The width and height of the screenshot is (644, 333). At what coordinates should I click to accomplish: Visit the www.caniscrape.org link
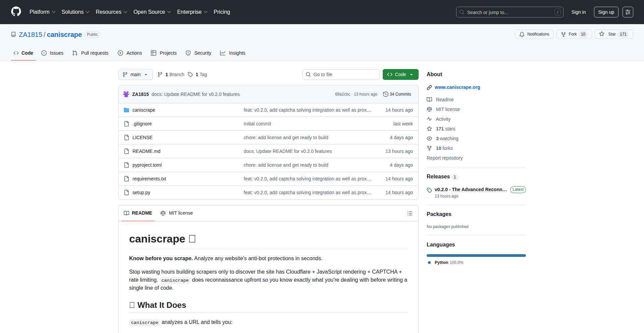coord(457,87)
